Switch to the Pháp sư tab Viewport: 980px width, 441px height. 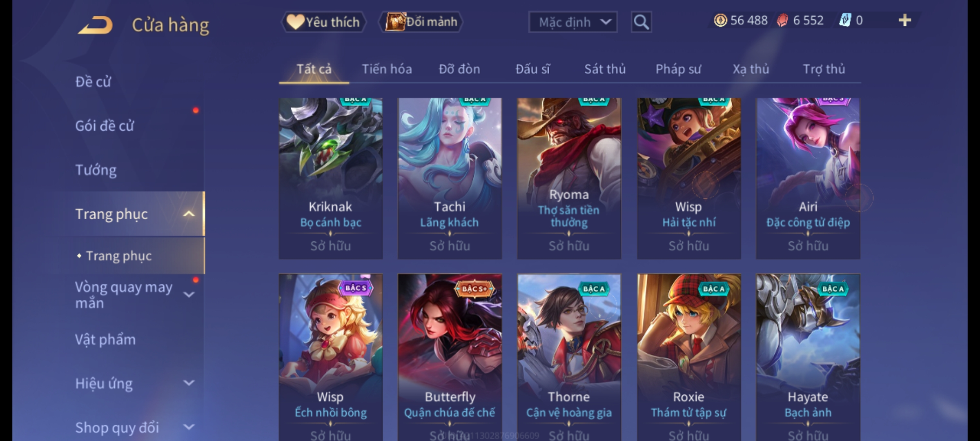pyautogui.click(x=678, y=69)
